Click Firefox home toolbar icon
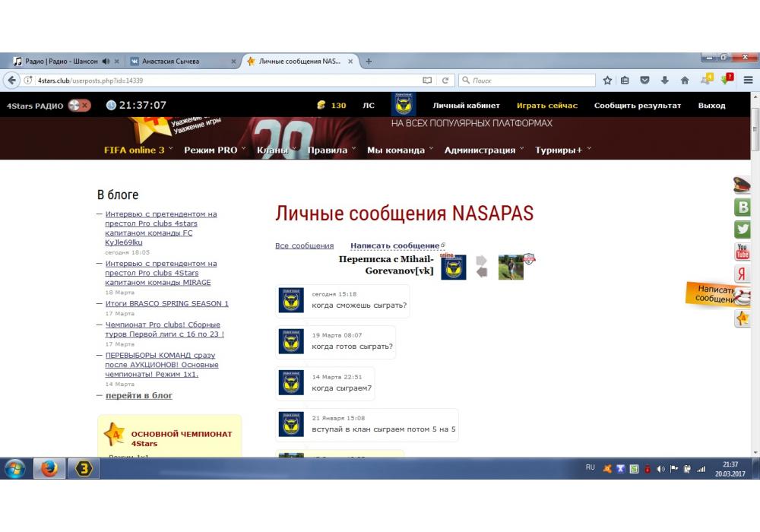Viewport: 760px width, 532px height. coord(684,81)
